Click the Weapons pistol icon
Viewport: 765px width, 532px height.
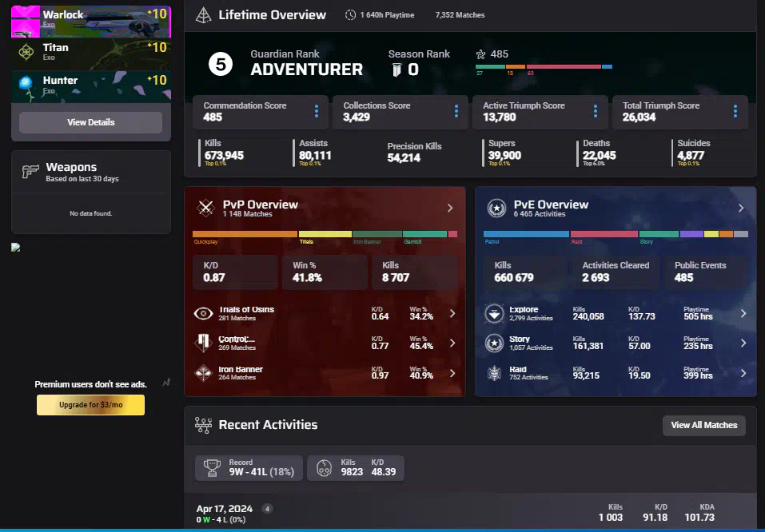30,172
